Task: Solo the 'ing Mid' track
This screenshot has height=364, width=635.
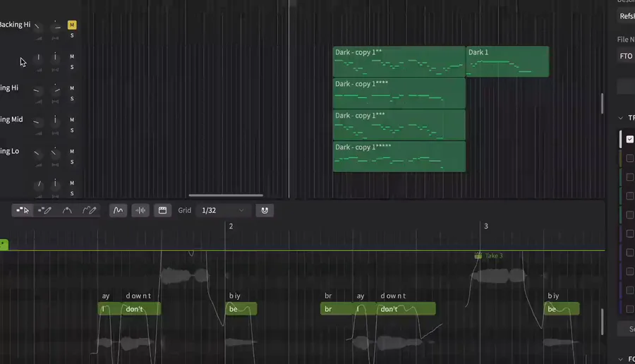Action: pos(72,131)
